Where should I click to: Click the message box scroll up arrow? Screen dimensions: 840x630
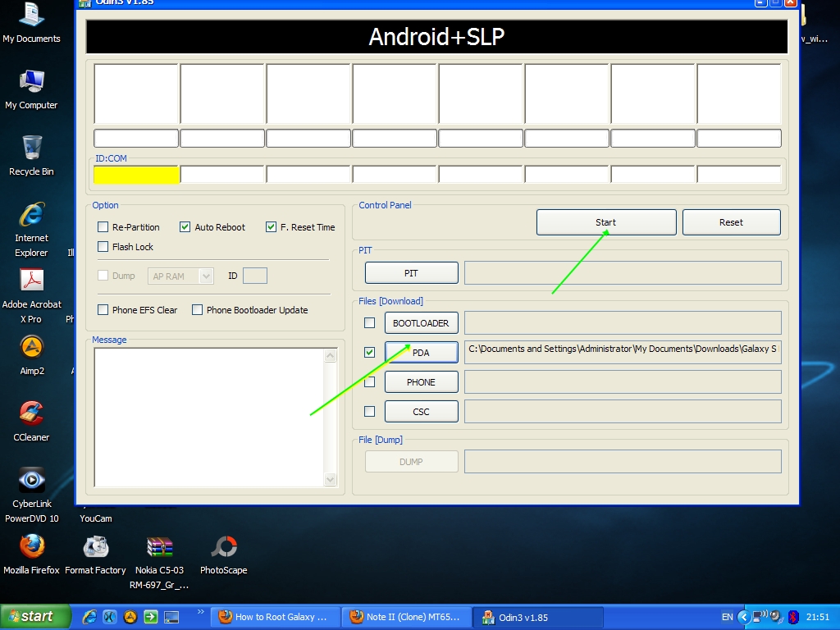tap(331, 355)
